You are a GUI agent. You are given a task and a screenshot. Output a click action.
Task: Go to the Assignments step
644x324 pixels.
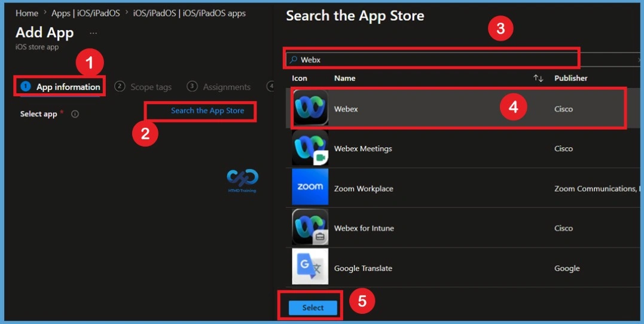click(218, 87)
